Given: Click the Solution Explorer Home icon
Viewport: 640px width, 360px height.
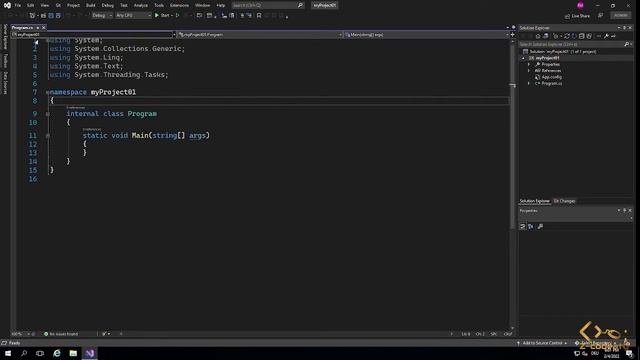Looking at the screenshot, I should pos(538,36).
